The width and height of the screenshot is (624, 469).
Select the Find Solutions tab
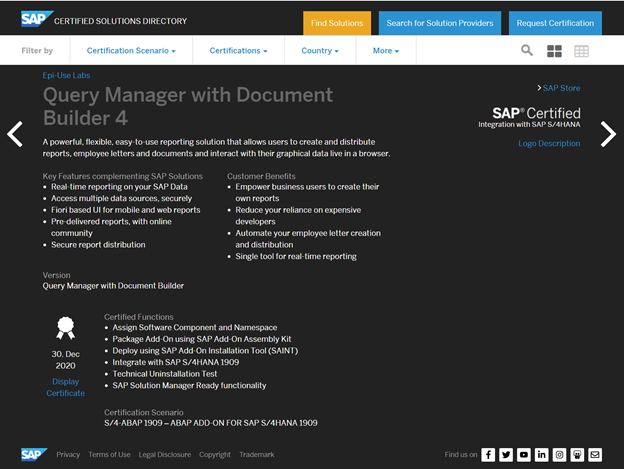point(337,23)
